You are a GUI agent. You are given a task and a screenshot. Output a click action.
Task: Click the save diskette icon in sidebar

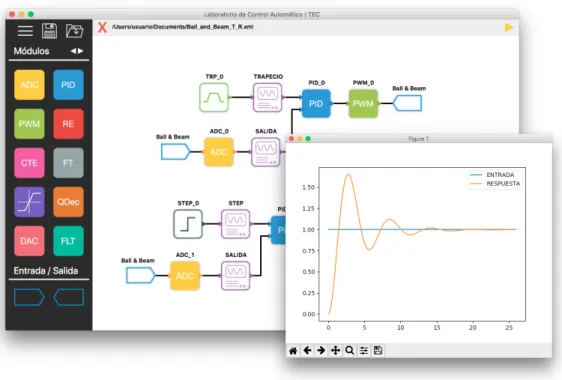coord(49,31)
